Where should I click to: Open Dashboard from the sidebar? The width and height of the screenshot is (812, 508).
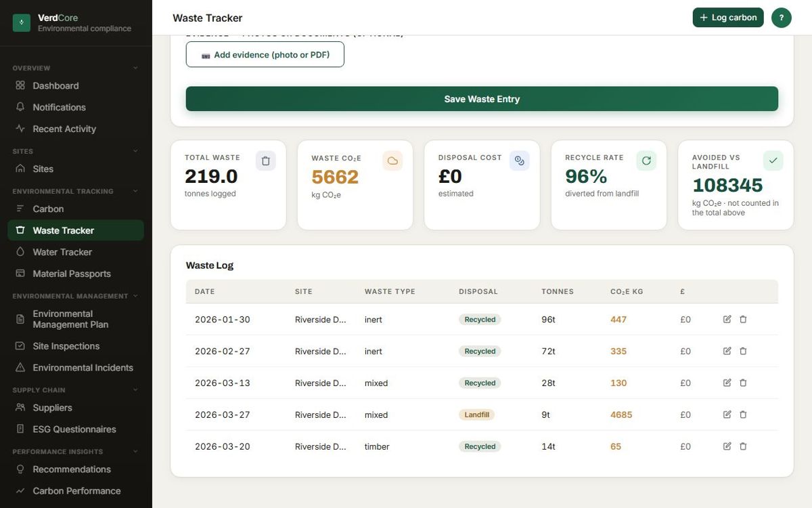pos(76,85)
